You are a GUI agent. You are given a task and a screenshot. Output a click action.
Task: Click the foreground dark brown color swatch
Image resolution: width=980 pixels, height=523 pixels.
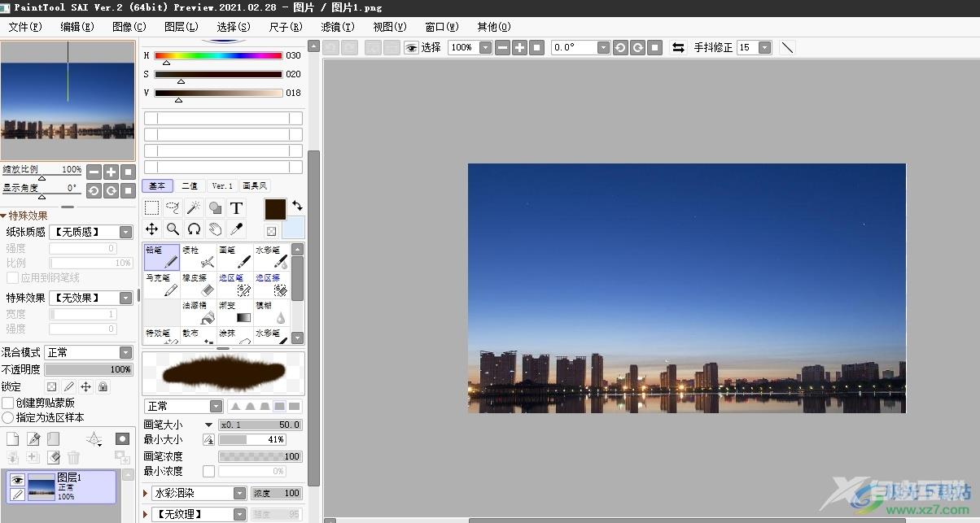coord(275,209)
